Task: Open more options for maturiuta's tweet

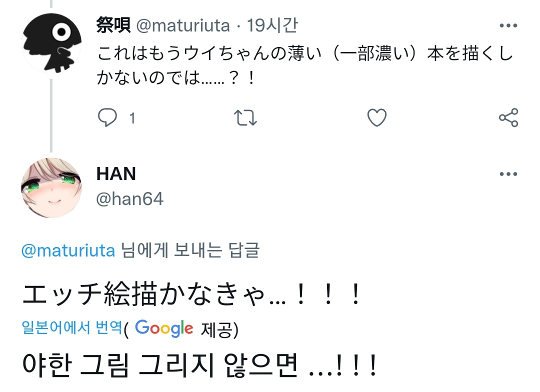Action: coord(508,25)
